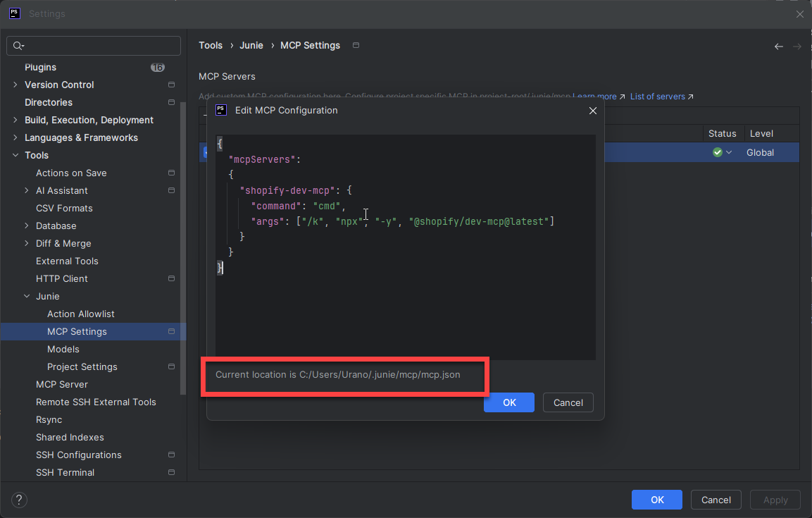Click the settings tree vertical scrollbar
This screenshot has height=518, width=812.
click(182, 249)
